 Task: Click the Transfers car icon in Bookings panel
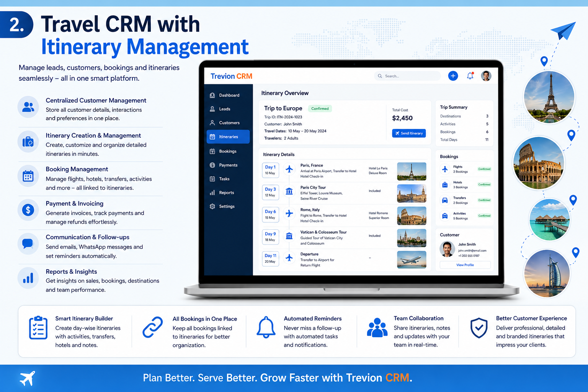(x=445, y=200)
